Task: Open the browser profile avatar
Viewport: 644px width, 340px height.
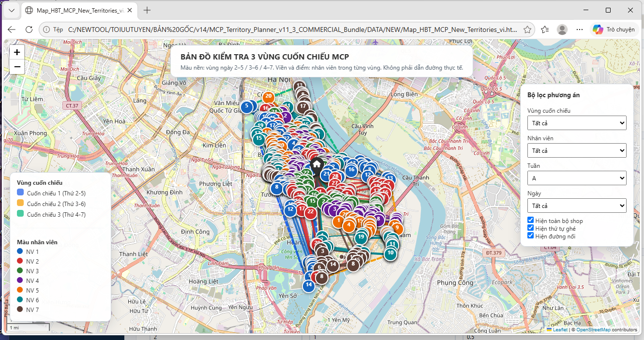Action: pos(562,30)
